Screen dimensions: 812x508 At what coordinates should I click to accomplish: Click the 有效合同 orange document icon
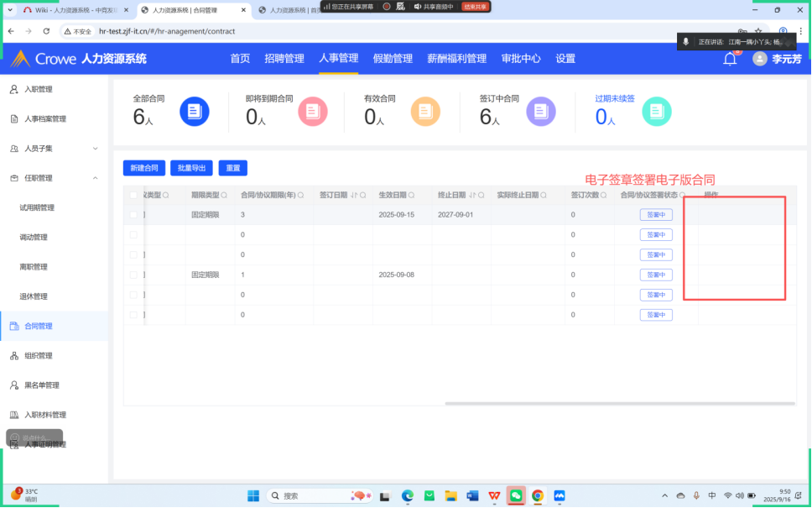tap(424, 112)
